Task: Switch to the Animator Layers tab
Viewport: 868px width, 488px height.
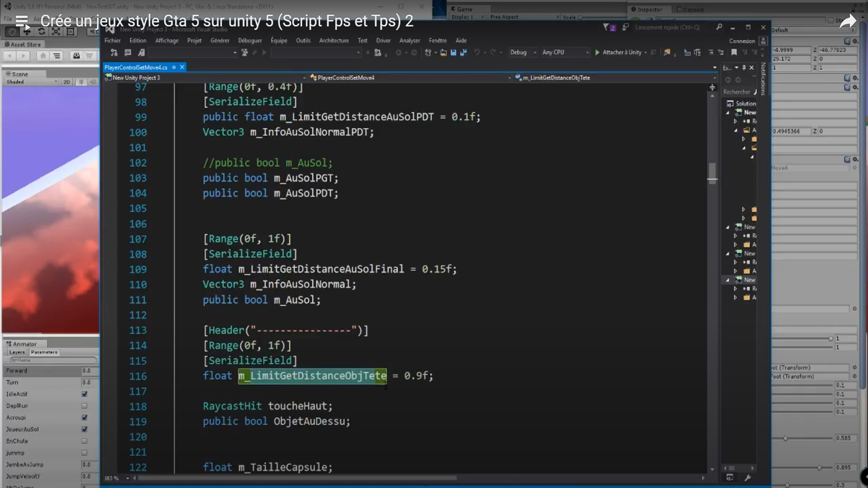Action: pyautogui.click(x=17, y=352)
